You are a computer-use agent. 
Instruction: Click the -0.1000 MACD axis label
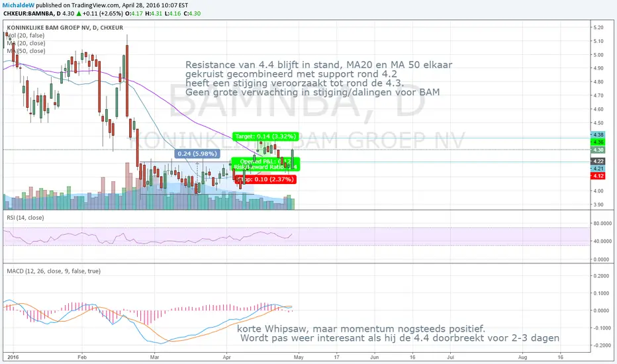[x=601, y=328]
